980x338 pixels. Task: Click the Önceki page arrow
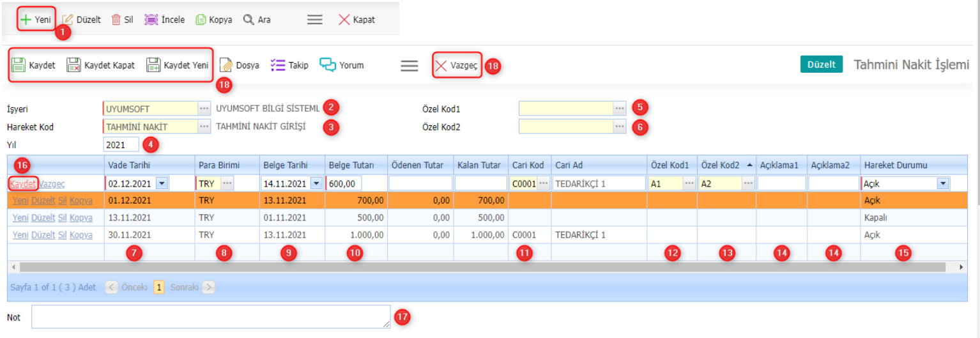pos(111,288)
